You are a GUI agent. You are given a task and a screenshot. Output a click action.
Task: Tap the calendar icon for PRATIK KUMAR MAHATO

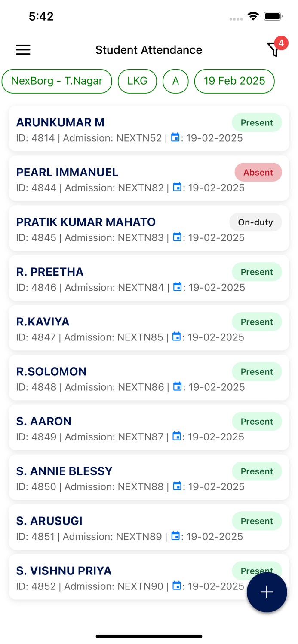pos(178,237)
